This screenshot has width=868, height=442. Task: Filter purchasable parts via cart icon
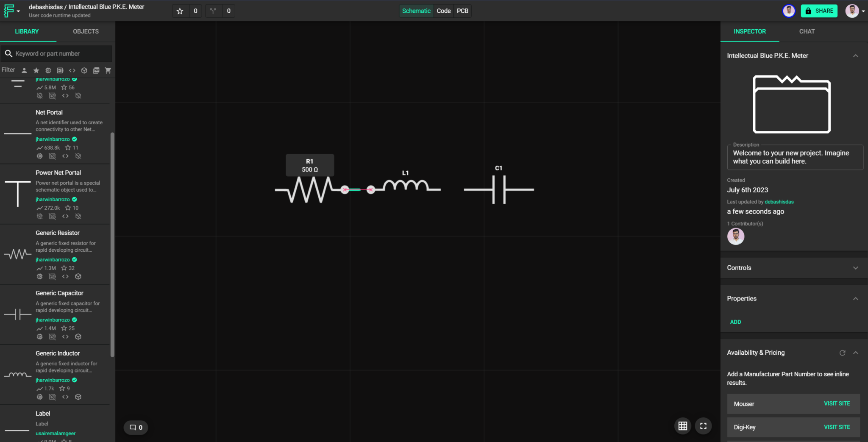108,70
